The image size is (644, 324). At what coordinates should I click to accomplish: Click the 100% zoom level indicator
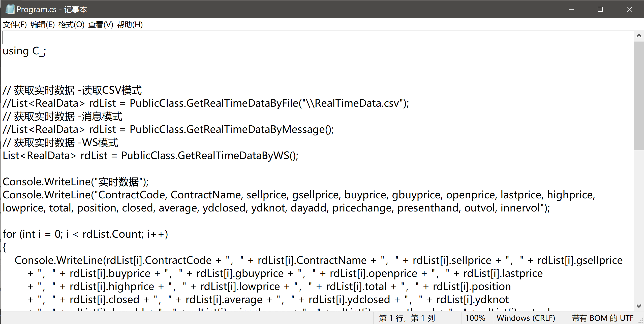(x=475, y=318)
